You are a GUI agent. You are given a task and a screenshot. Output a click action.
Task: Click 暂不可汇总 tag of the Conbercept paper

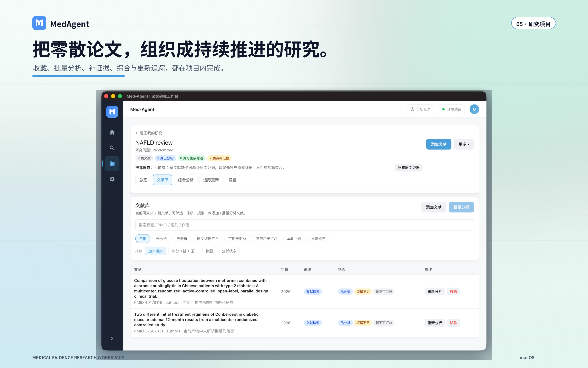(x=384, y=323)
